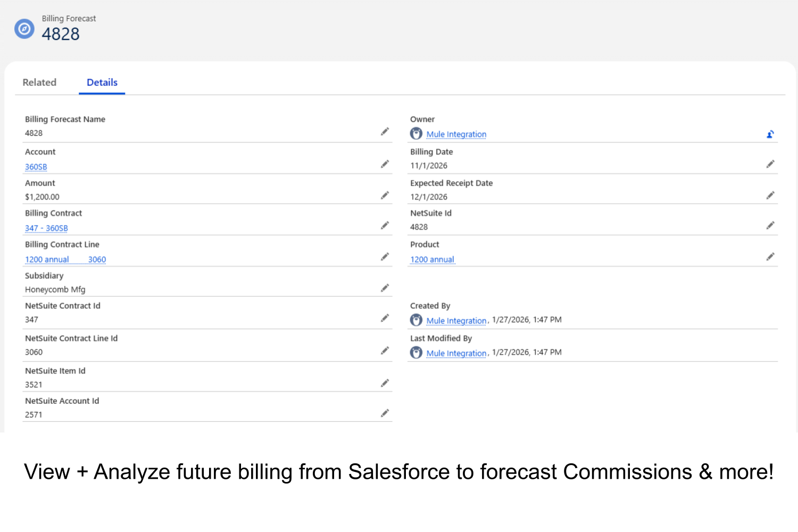Screen dimensions: 798x532
Task: Open the 360SB account link
Action: [36, 167]
